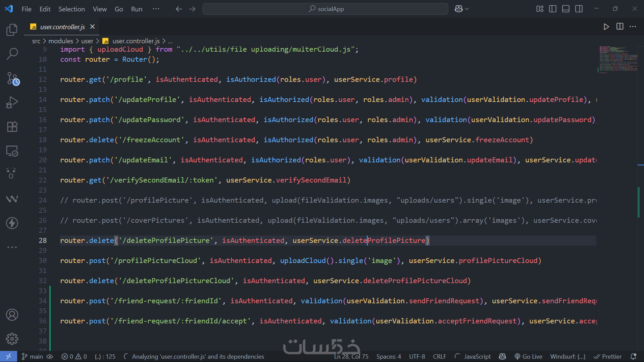The height and width of the screenshot is (362, 644).
Task: Click line number 28 in the gutter
Action: (43, 241)
